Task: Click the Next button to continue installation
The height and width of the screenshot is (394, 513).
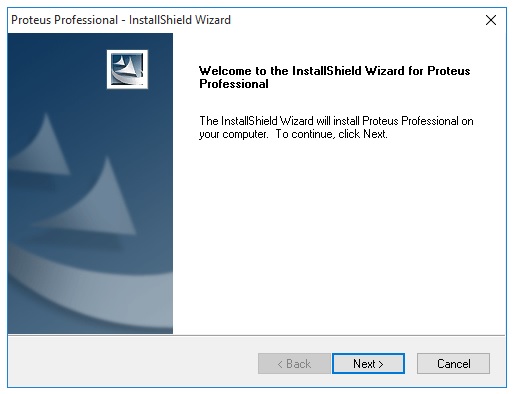Action: coord(368,363)
